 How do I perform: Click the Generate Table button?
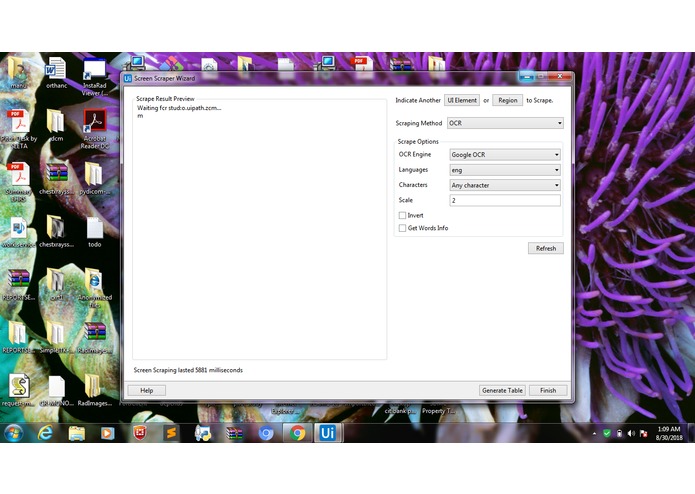click(x=502, y=390)
